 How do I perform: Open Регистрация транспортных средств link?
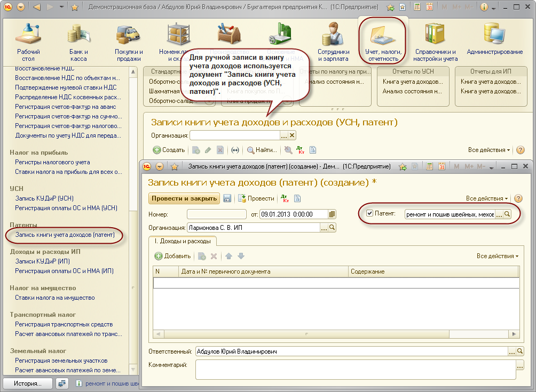[64, 324]
